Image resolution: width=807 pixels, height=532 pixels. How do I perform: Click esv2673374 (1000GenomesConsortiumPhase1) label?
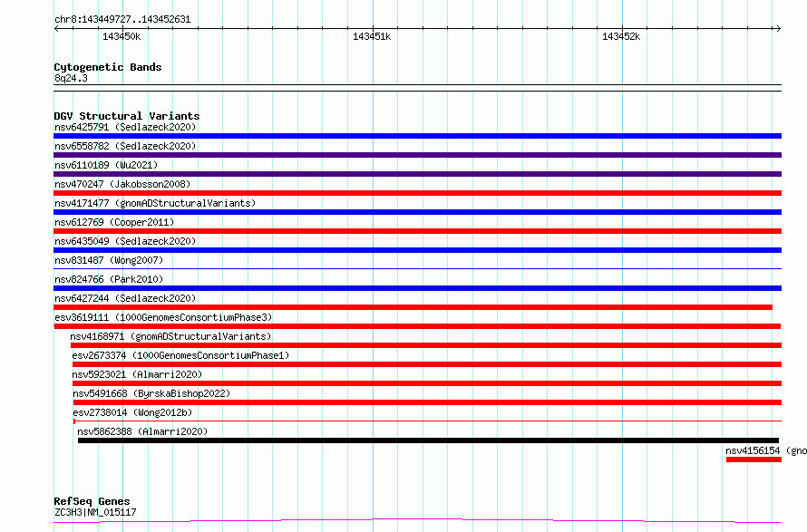tap(180, 355)
